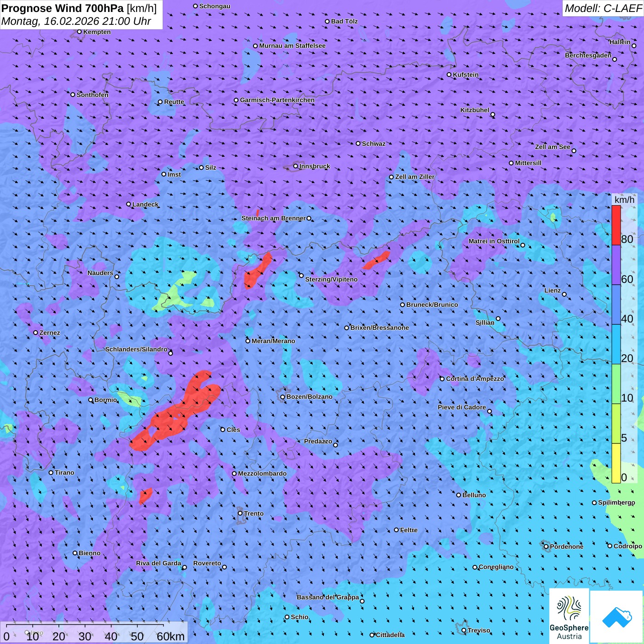Screen dimensions: 644x644
Task: Click the Predazzo label
Action: point(318,441)
